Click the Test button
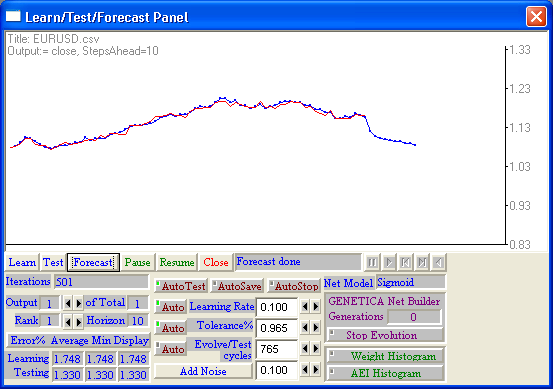The width and height of the screenshot is (553, 389). [x=53, y=262]
